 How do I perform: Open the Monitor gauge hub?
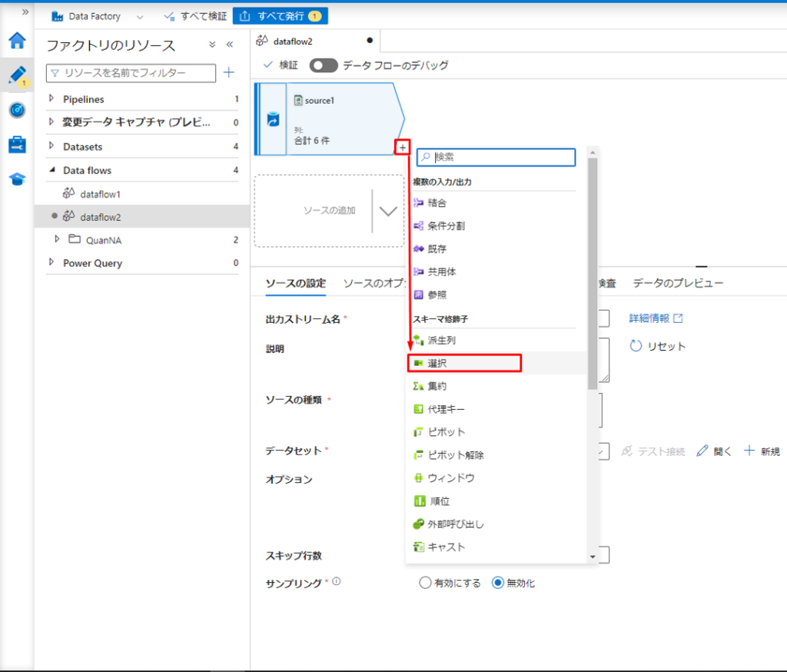pyautogui.click(x=17, y=110)
